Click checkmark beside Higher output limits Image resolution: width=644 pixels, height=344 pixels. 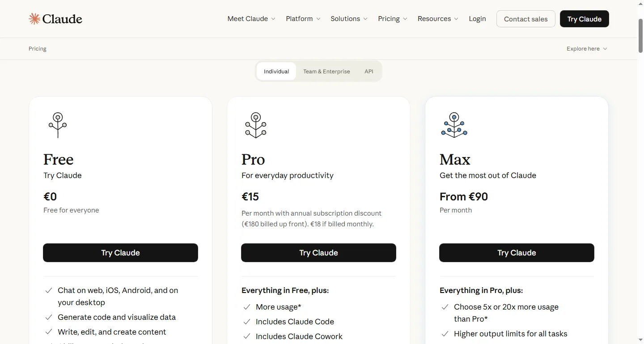[x=445, y=334]
